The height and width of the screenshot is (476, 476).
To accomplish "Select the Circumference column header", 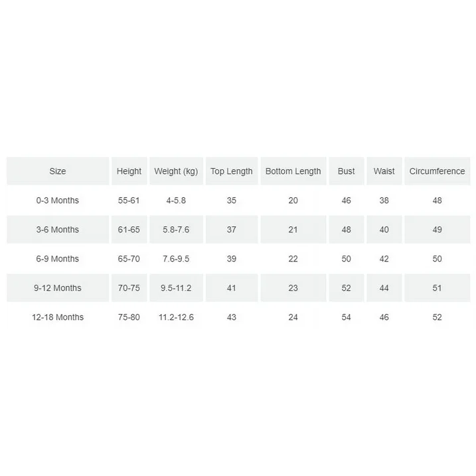I will pyautogui.click(x=437, y=171).
